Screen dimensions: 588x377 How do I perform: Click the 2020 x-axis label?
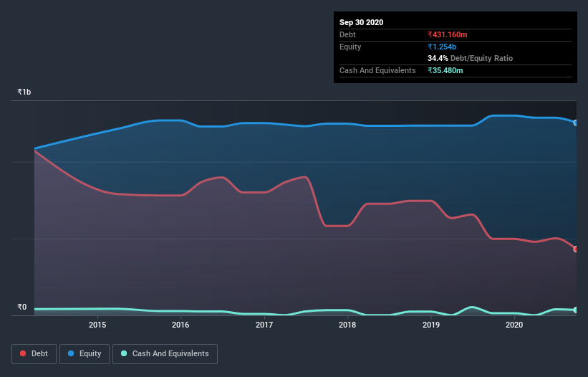pyautogui.click(x=514, y=325)
